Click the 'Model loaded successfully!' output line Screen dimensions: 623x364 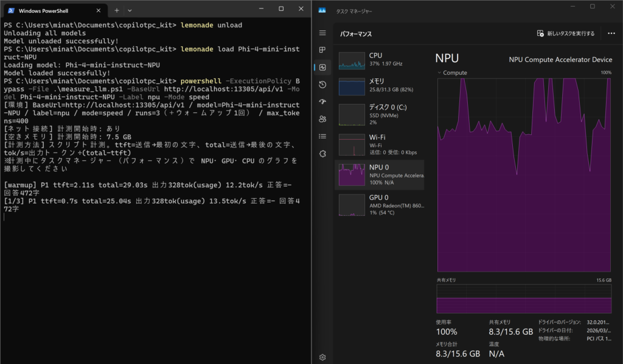[57, 73]
